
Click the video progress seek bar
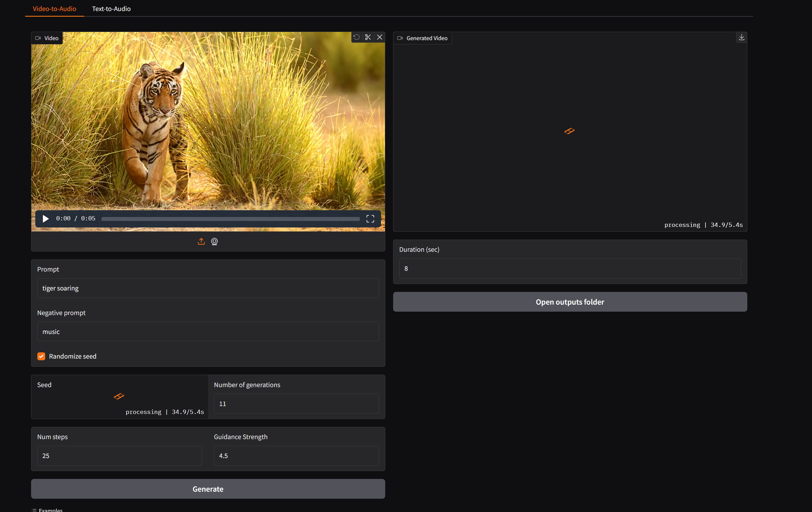point(230,219)
